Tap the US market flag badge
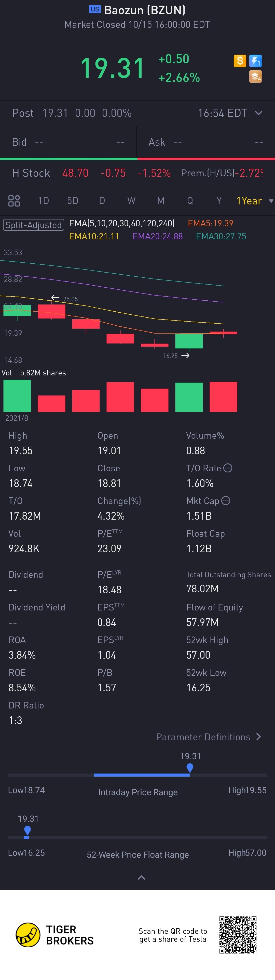This screenshot has width=275, height=980. [94, 9]
